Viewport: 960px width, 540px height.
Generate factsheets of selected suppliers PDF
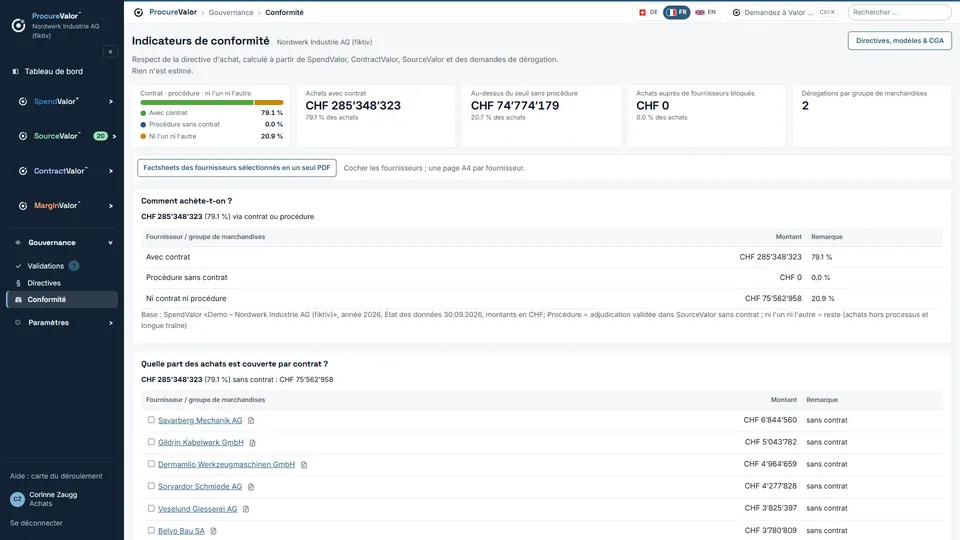pyautogui.click(x=237, y=168)
